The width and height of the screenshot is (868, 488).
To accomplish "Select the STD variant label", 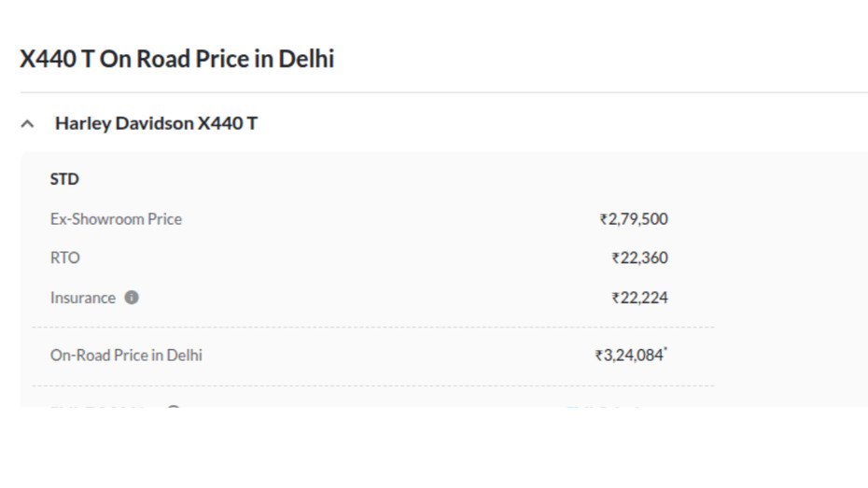I will tap(64, 179).
